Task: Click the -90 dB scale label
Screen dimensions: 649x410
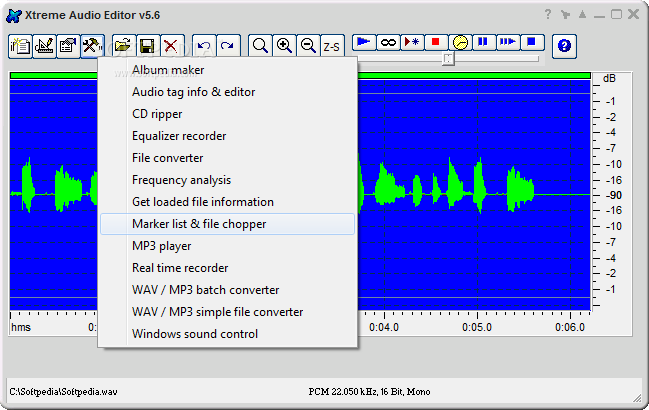Action: (613, 195)
